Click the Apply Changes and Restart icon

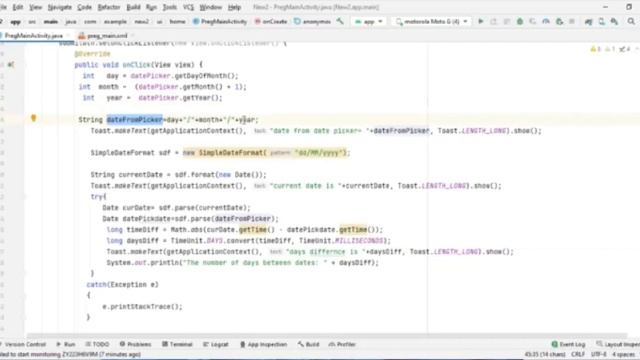493,21
